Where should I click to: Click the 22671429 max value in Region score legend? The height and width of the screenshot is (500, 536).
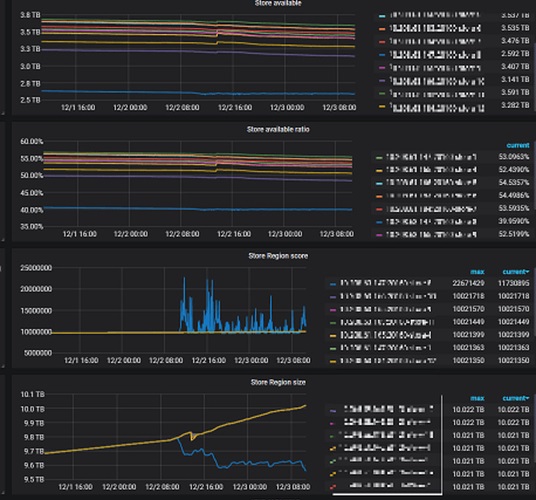tap(468, 283)
